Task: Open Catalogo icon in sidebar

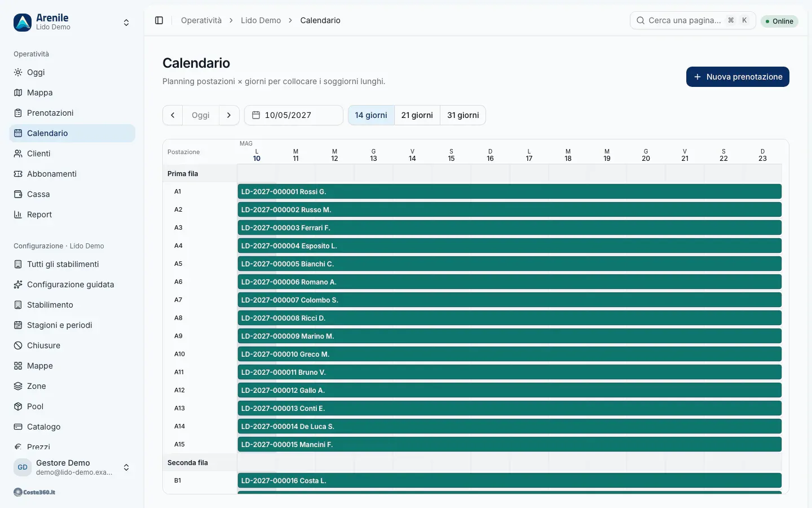Action: coord(18,427)
